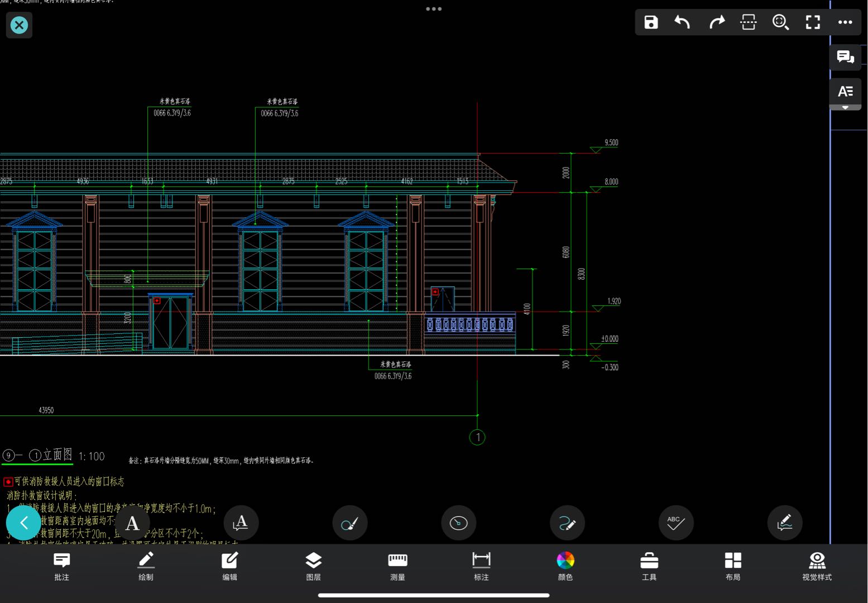The image size is (868, 603).
Task: Select the signature edit tool
Action: pyautogui.click(x=785, y=523)
